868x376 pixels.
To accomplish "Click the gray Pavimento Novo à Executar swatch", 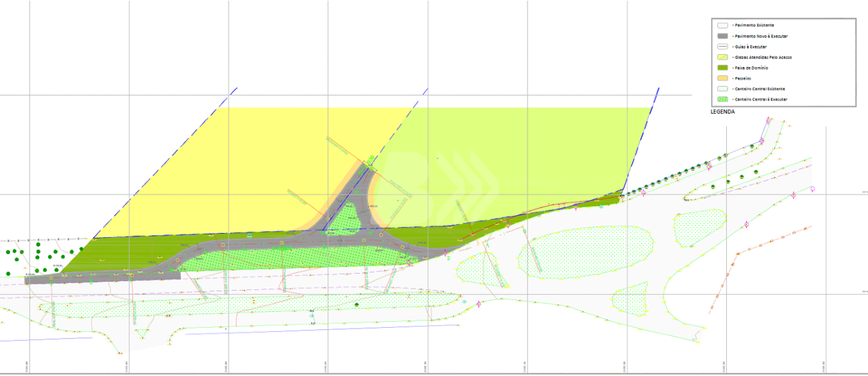I will (x=722, y=36).
